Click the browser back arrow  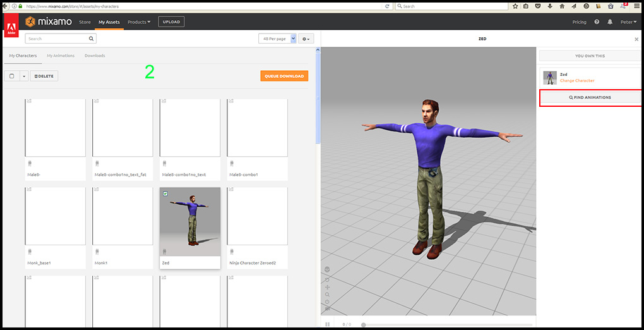tap(5, 6)
